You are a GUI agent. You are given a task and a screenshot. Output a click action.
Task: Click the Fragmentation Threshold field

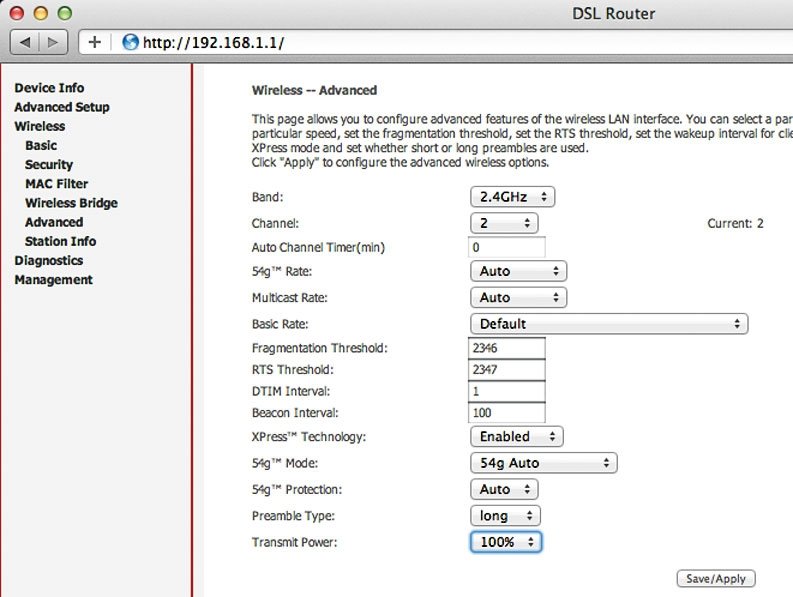pos(507,348)
